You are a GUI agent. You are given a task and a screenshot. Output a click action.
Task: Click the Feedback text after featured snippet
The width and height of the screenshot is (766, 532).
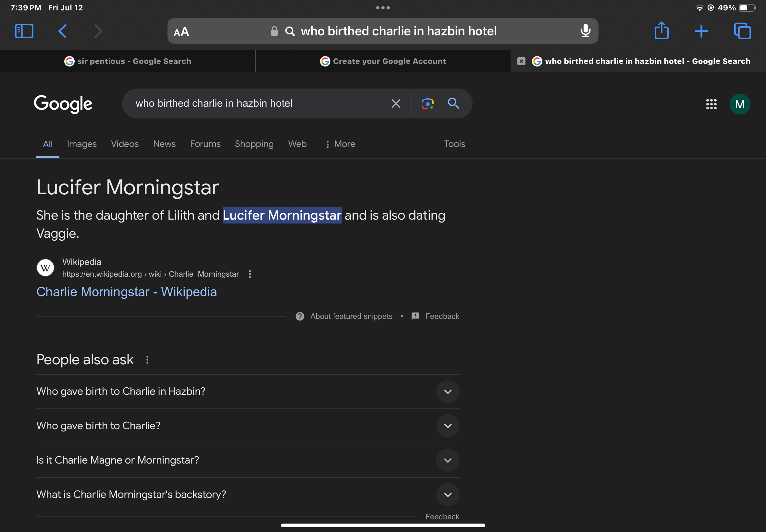coord(442,316)
